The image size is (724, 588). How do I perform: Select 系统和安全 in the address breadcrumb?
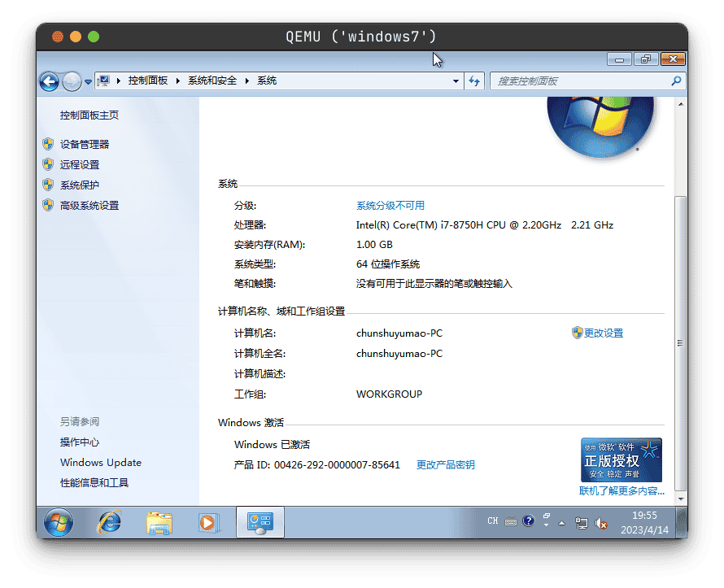[212, 81]
